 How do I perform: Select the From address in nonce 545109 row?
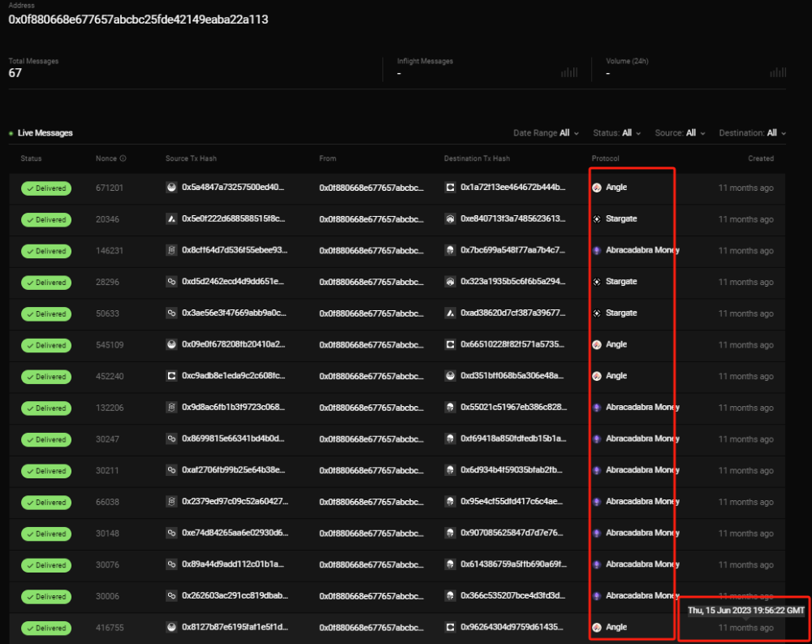tap(371, 344)
